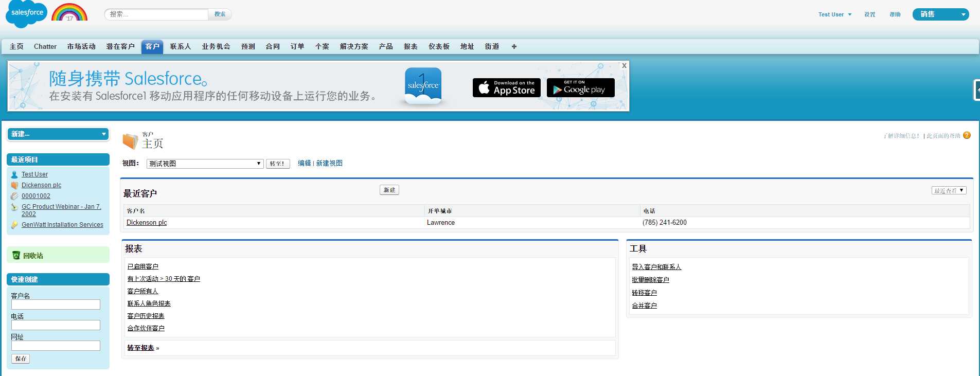Open the 合作伙伴客户 report
The image size is (980, 376).
click(146, 328)
